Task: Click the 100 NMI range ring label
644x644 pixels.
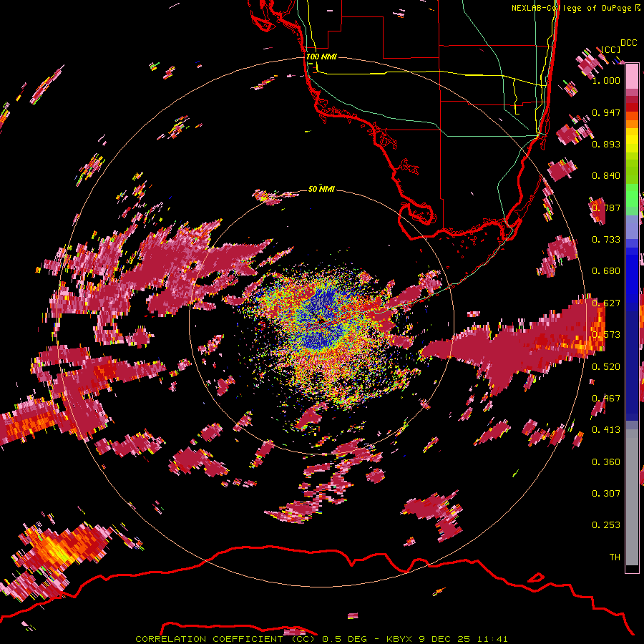Action: (321, 57)
